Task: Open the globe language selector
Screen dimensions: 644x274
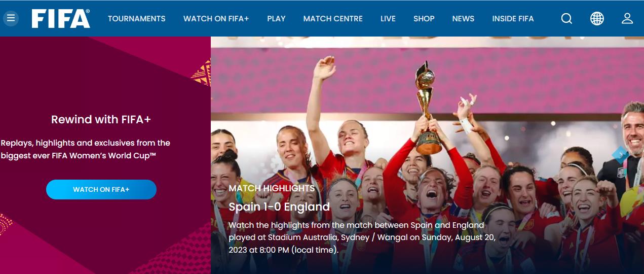Action: (597, 19)
